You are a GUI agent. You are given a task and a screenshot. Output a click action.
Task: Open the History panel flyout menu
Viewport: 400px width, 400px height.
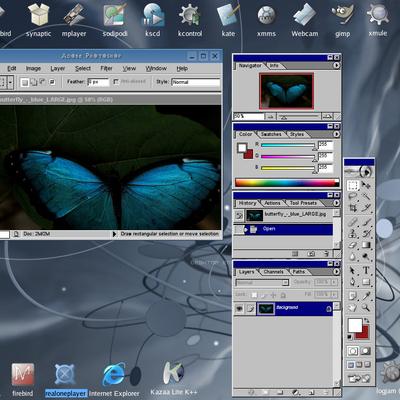click(336, 203)
